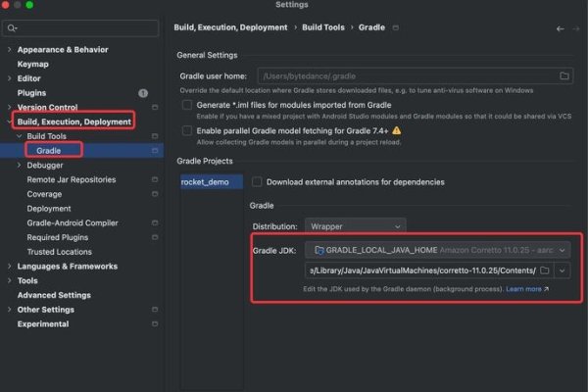Click the Plugins update count badge
This screenshot has height=392, width=588.
[x=143, y=93]
